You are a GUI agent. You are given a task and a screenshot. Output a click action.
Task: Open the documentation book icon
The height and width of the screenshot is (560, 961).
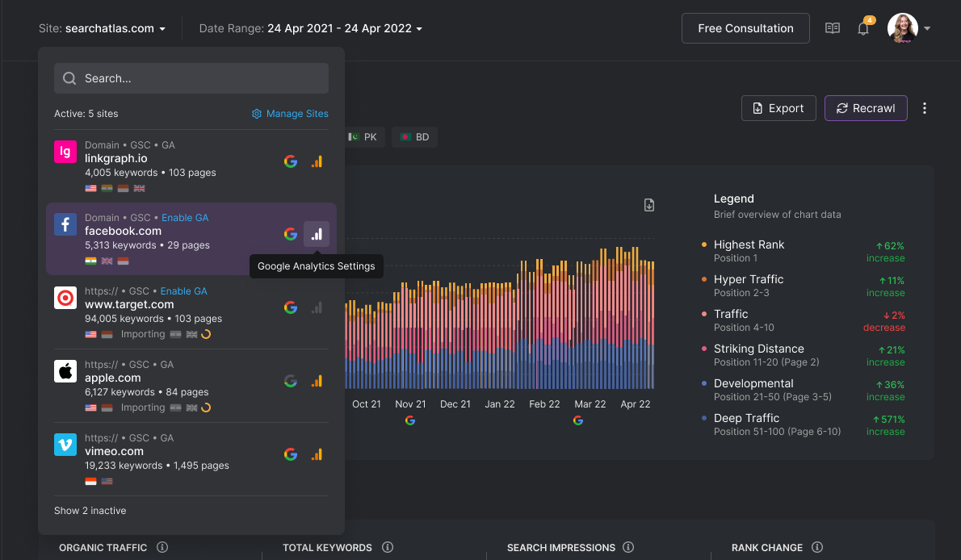click(x=833, y=28)
